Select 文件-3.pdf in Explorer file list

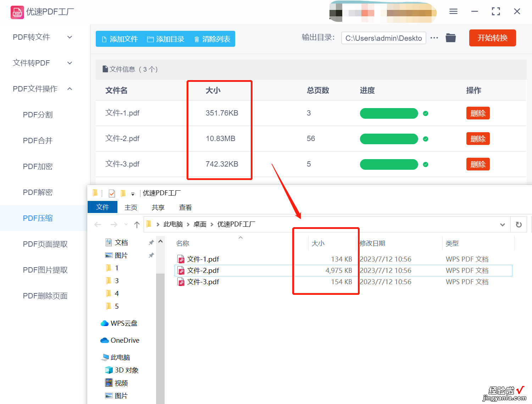203,282
